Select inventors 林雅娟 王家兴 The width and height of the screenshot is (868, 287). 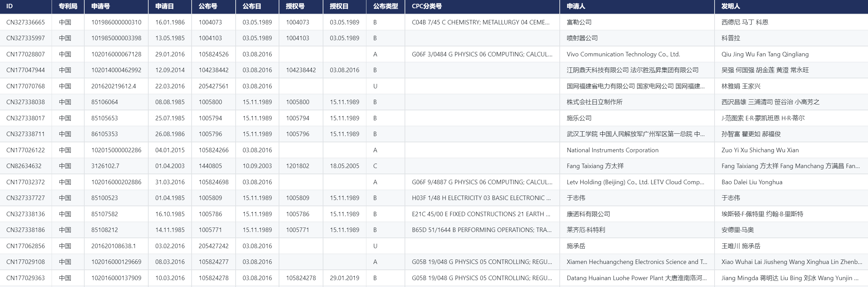[741, 86]
